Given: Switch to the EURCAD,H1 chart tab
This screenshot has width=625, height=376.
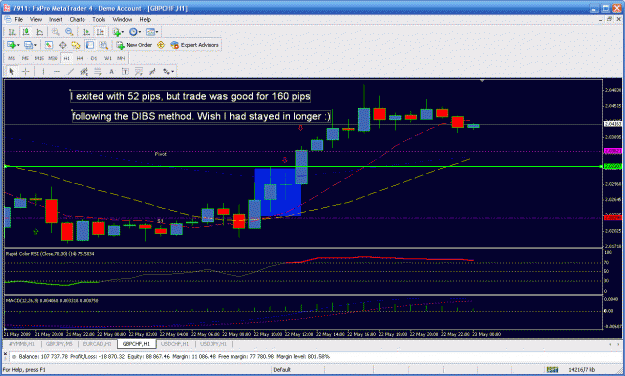Looking at the screenshot, I should pyautogui.click(x=97, y=344).
